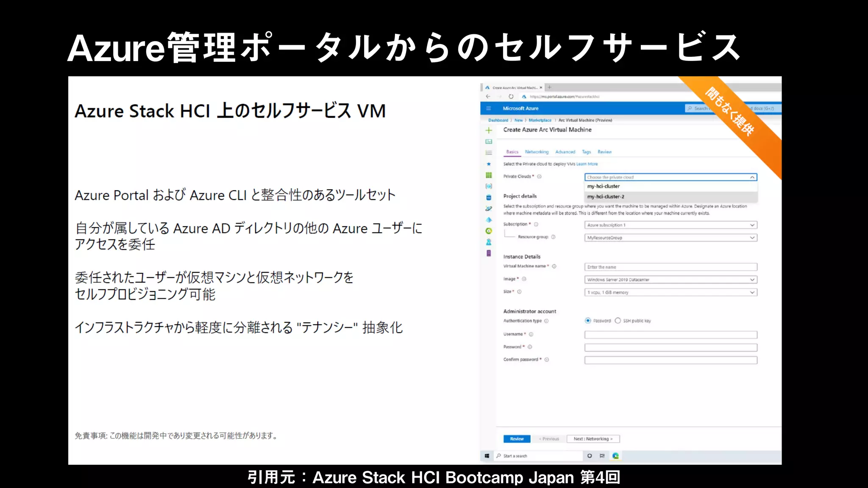Collapse the Private Clouds dropdown
Image resolution: width=868 pixels, height=488 pixels.
pyautogui.click(x=752, y=177)
